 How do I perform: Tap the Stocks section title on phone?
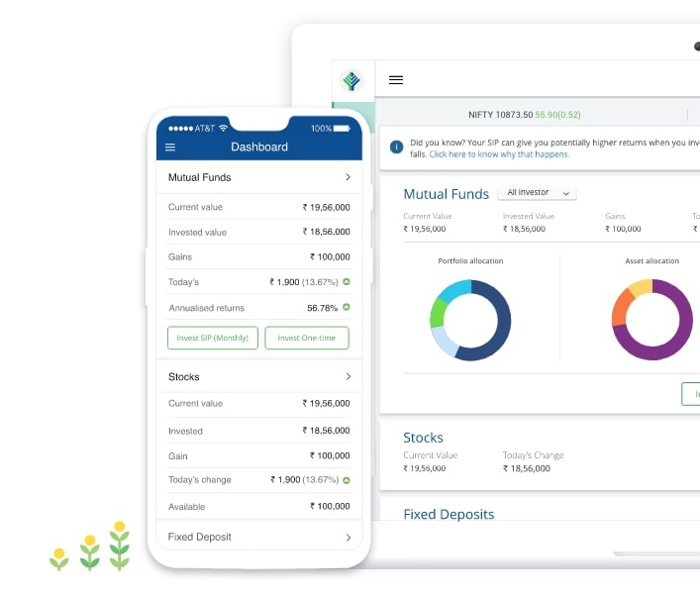point(183,377)
